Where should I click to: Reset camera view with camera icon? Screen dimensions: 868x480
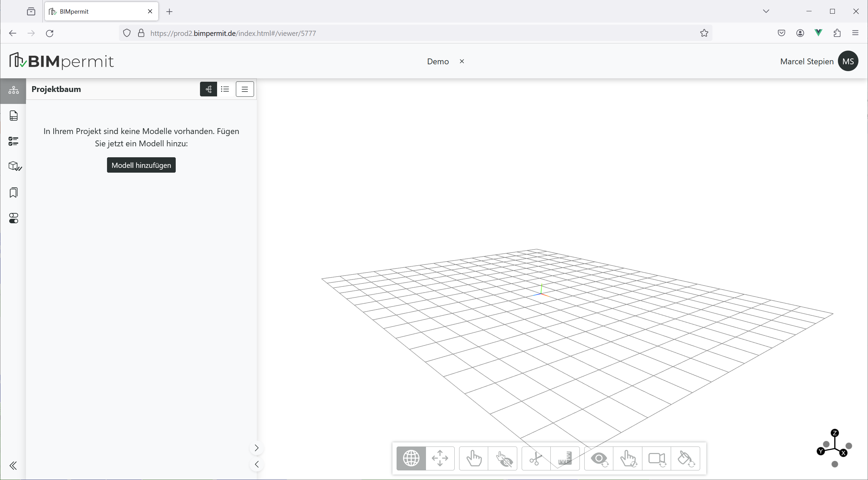(x=657, y=458)
